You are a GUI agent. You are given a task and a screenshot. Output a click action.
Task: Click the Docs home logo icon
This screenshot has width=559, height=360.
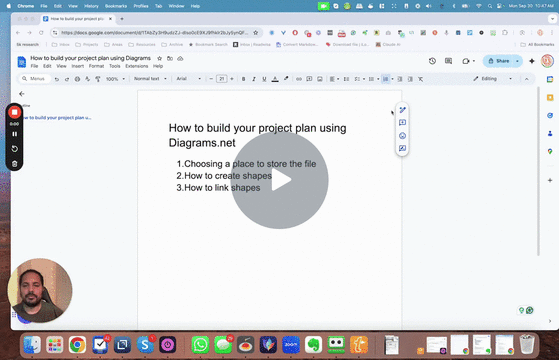pyautogui.click(x=21, y=62)
